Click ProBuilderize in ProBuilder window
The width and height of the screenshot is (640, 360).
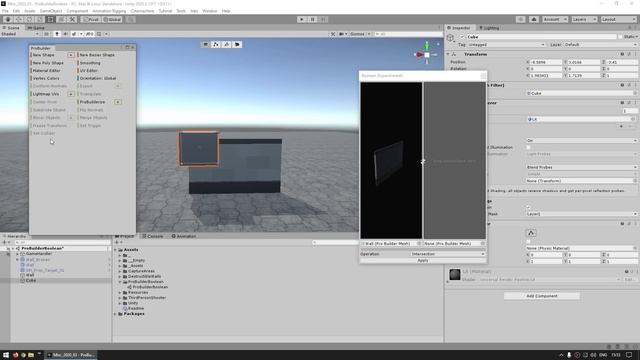[x=92, y=102]
